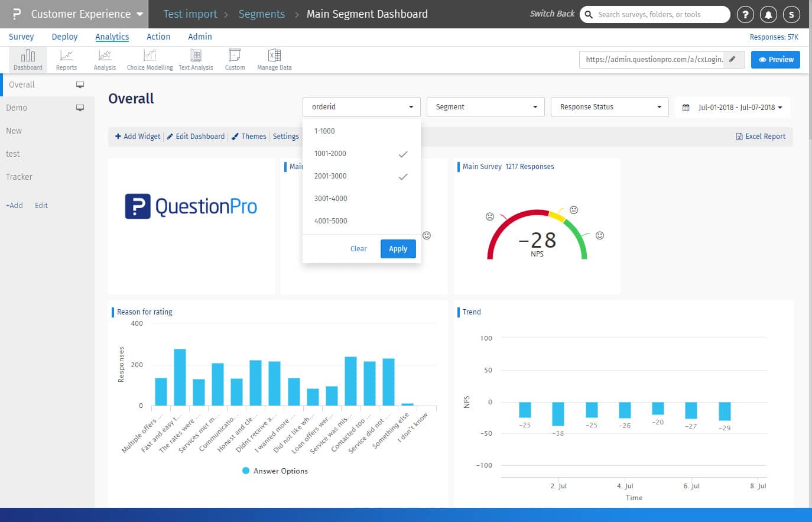Screen dimensions: 812x522
Task: Open the Response Status dropdown
Action: pyautogui.click(x=609, y=107)
